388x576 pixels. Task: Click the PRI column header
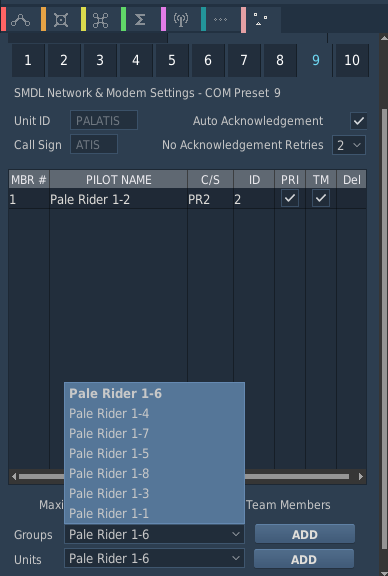point(290,180)
